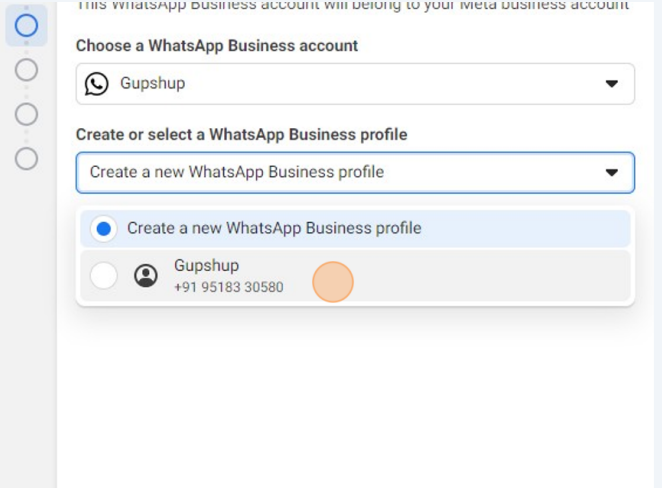Click the Create a new profile select field
662x488 pixels.
pos(355,173)
